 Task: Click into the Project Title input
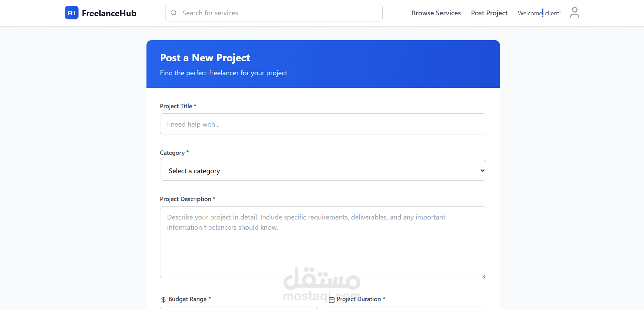(323, 124)
